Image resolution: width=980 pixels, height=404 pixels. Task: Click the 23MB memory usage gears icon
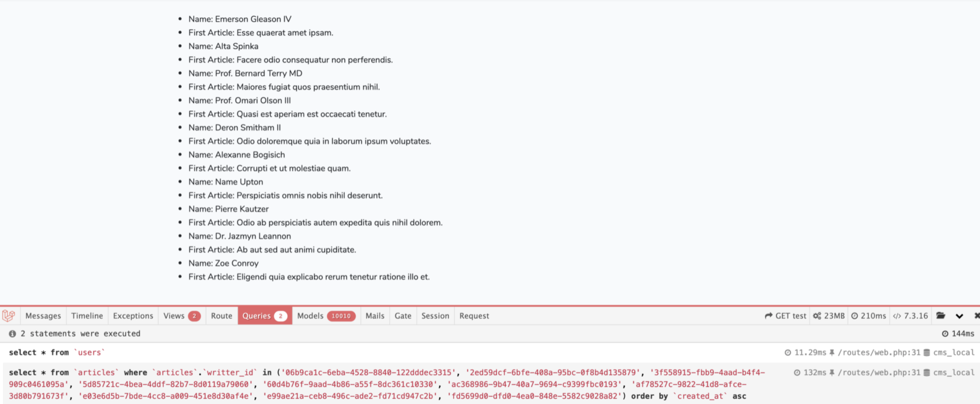817,316
